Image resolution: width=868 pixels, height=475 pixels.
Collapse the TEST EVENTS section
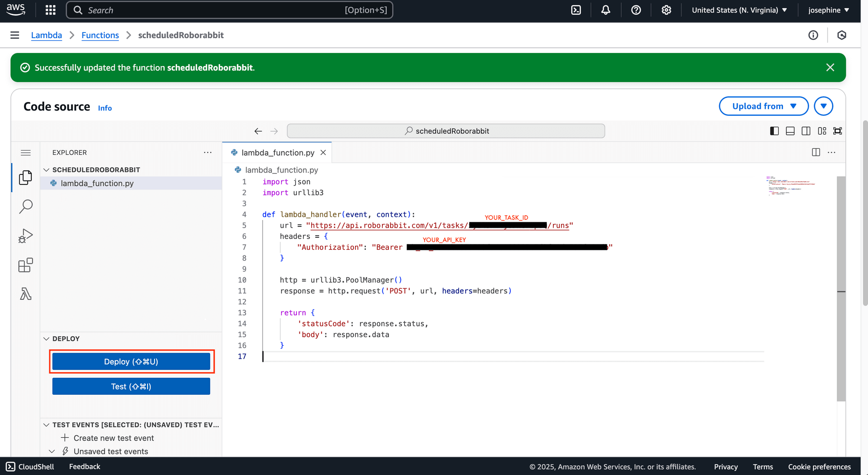tap(46, 425)
